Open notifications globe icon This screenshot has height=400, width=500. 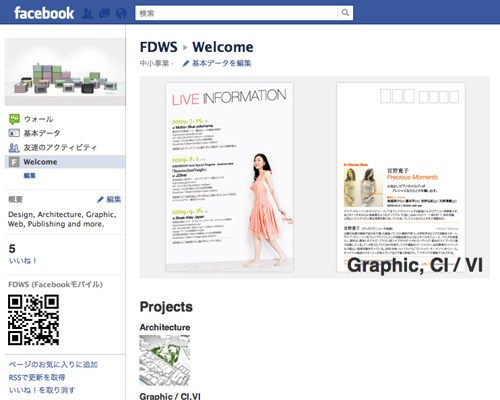click(121, 14)
